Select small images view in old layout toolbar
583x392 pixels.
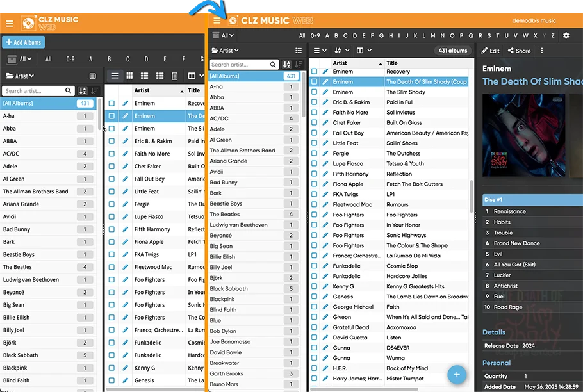point(160,76)
